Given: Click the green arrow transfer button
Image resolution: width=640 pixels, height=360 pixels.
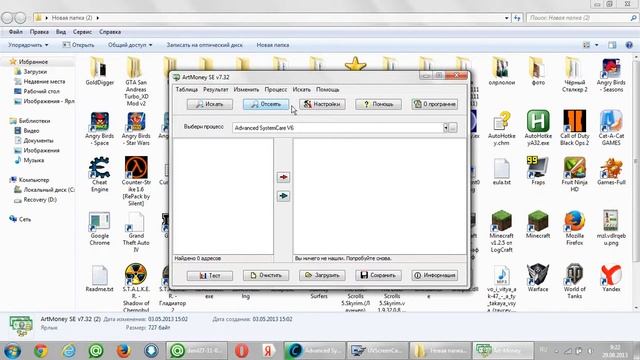Looking at the screenshot, I should click(283, 196).
